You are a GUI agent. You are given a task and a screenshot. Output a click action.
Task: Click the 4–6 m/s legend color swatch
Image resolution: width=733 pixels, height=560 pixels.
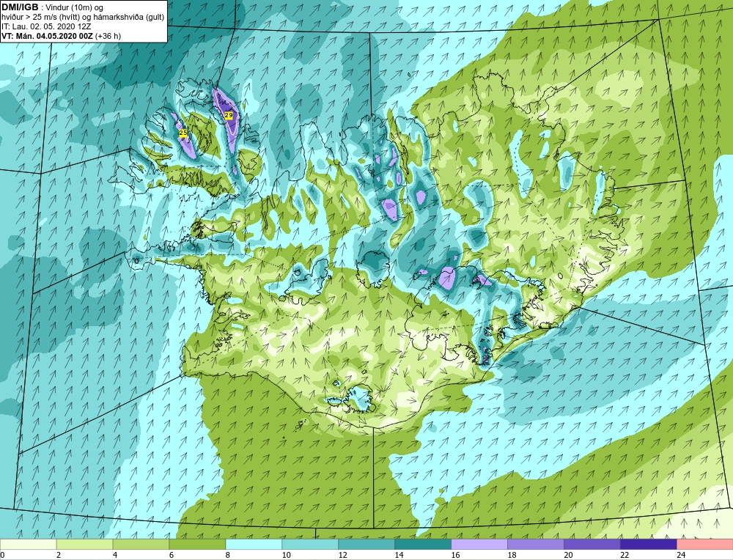tap(141, 545)
